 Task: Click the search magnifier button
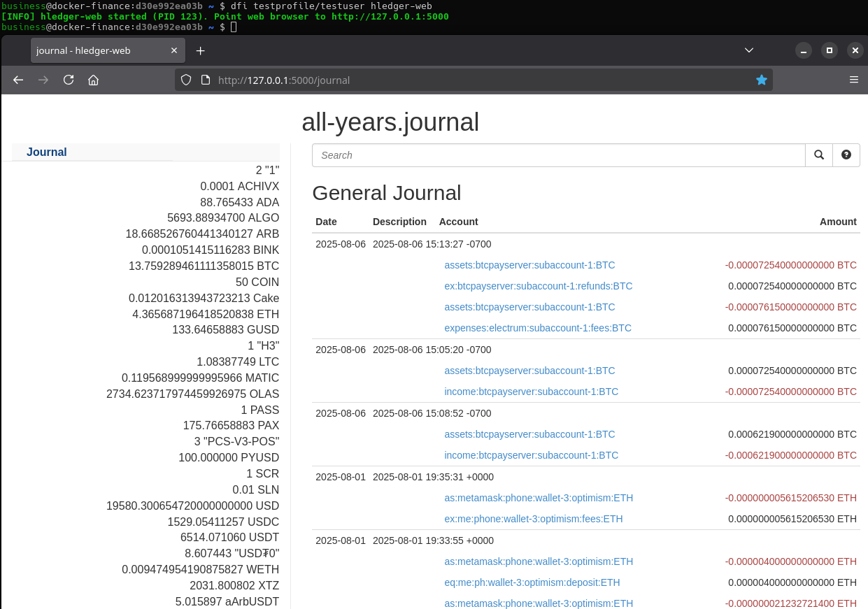pyautogui.click(x=819, y=155)
